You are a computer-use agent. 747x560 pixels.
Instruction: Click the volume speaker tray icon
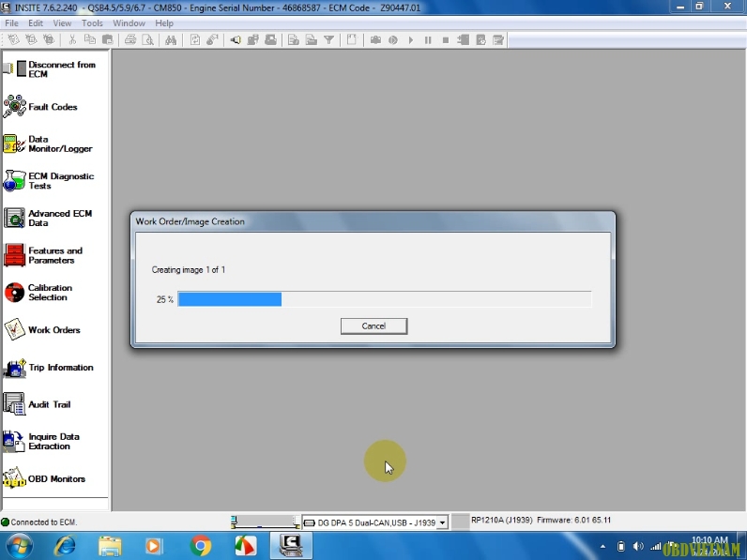click(638, 546)
